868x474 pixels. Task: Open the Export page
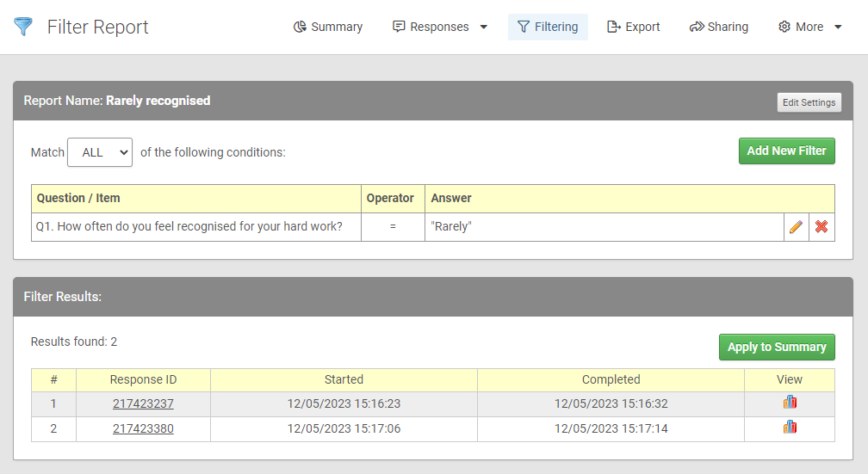(x=634, y=27)
